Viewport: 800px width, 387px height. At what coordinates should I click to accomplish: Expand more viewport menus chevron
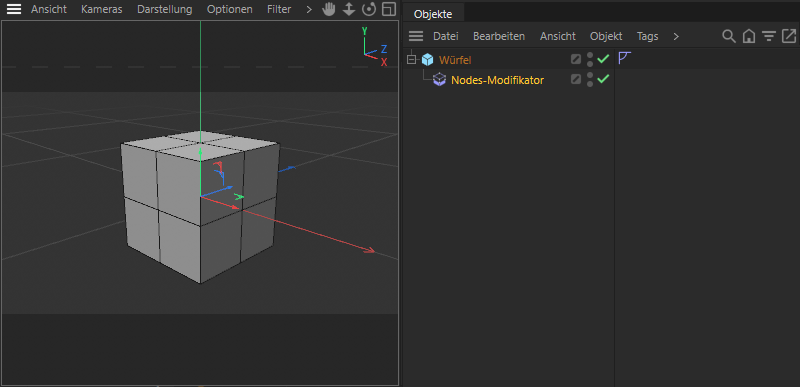tap(309, 9)
